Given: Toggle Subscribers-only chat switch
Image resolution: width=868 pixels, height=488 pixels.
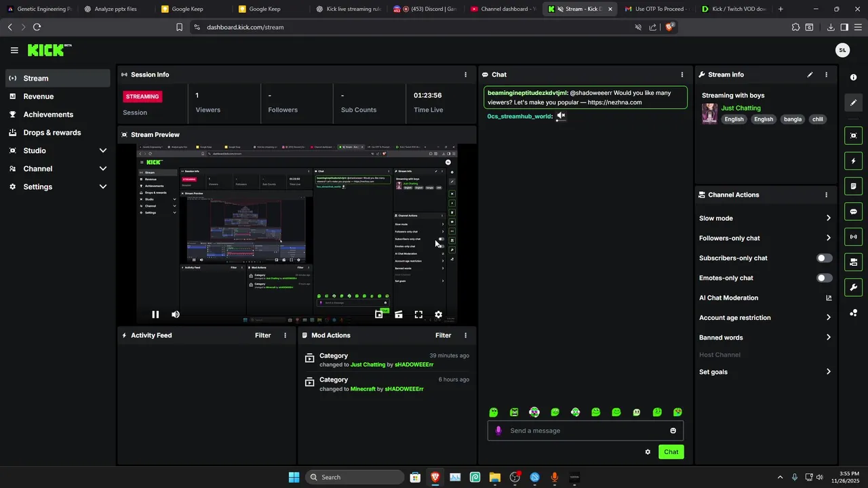Looking at the screenshot, I should [x=825, y=258].
